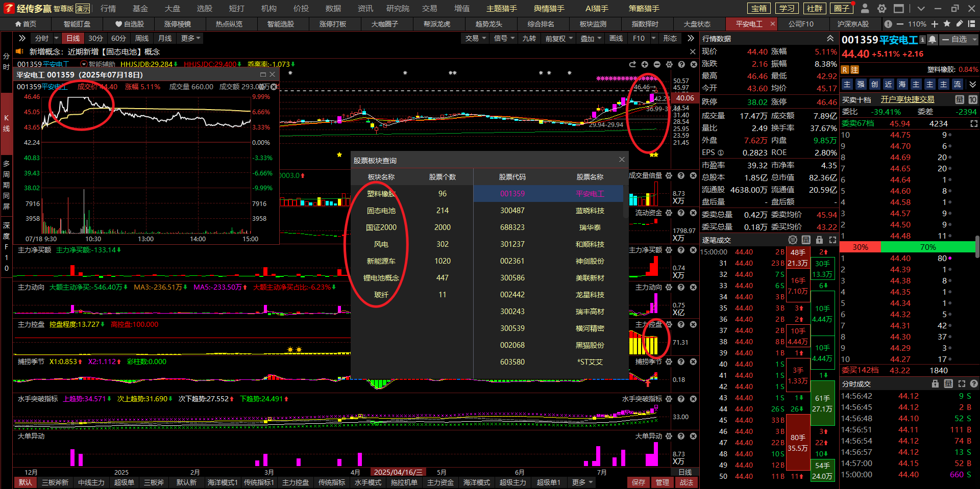Open the 更多 period dropdown
Viewport: 980px width, 489px height.
pyautogui.click(x=191, y=38)
